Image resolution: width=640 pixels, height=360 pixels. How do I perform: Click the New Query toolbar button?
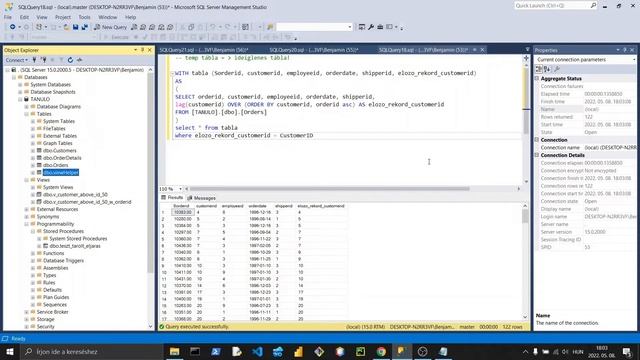click(111, 27)
